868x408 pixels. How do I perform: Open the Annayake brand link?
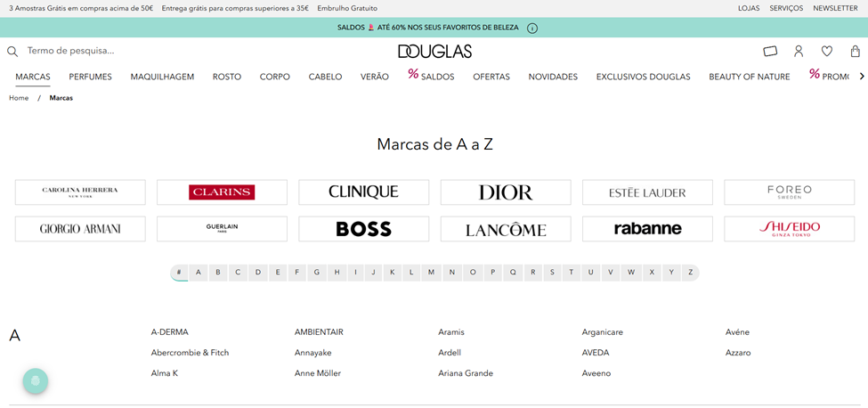(312, 353)
